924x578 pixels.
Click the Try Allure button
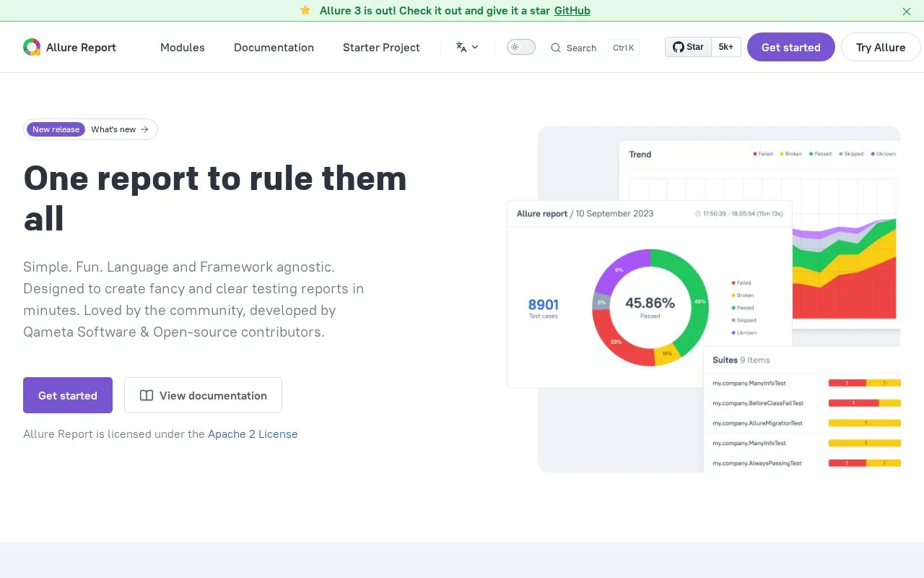point(881,47)
